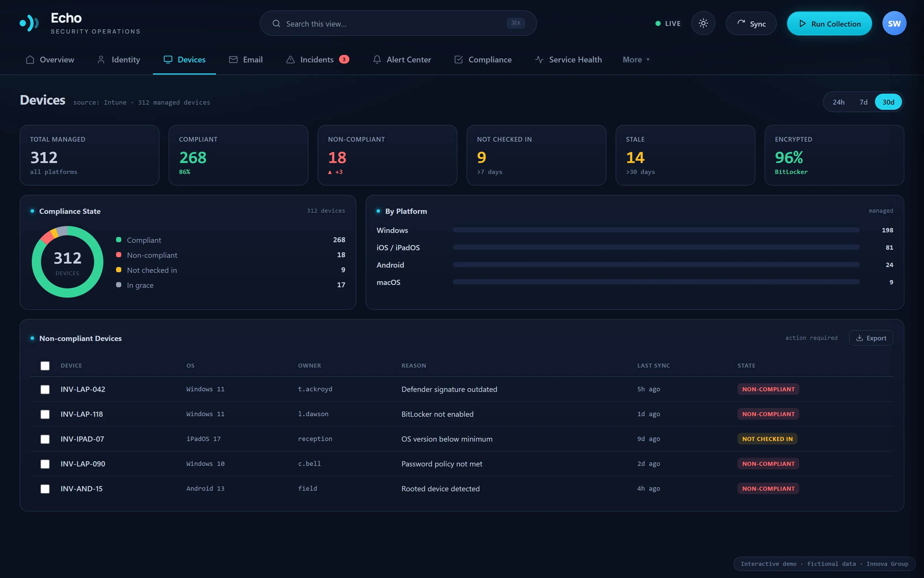Image resolution: width=924 pixels, height=578 pixels.
Task: Click the Compliance checkbox icon
Action: click(458, 60)
